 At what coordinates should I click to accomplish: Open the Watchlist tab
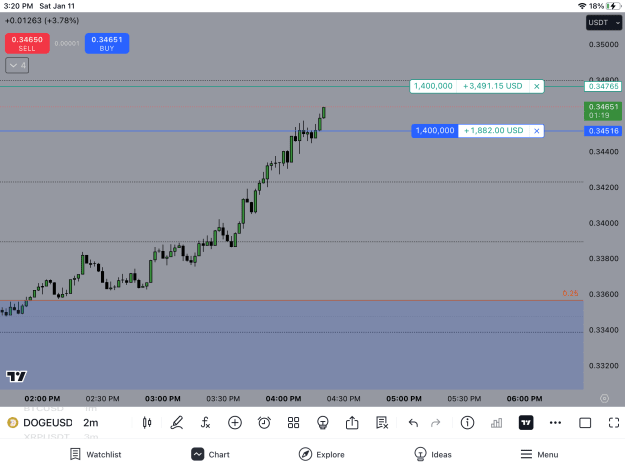click(96, 454)
